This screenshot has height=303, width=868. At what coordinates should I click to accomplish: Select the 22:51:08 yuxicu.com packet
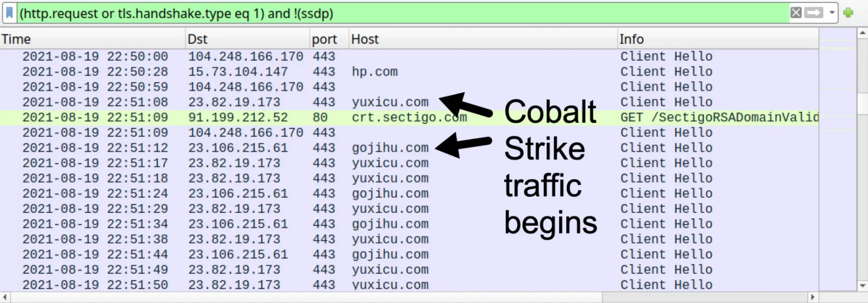pyautogui.click(x=409, y=102)
